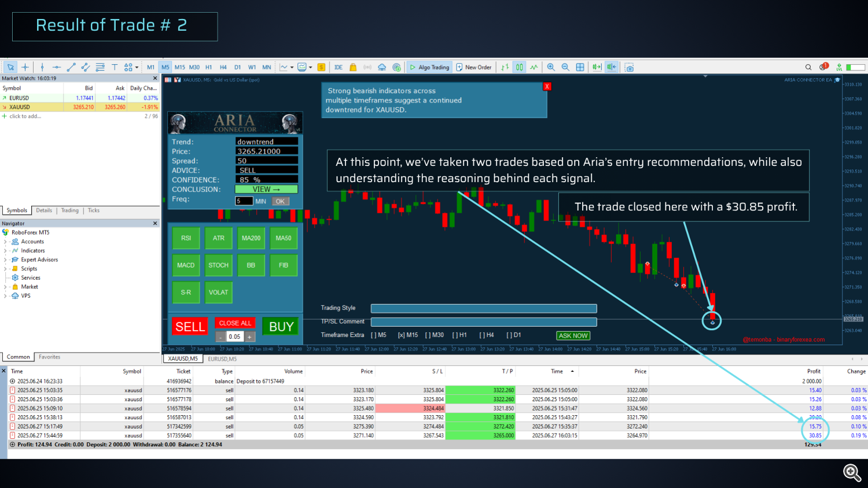Click the ASK NOW button
This screenshot has height=488, width=868.
(x=573, y=336)
